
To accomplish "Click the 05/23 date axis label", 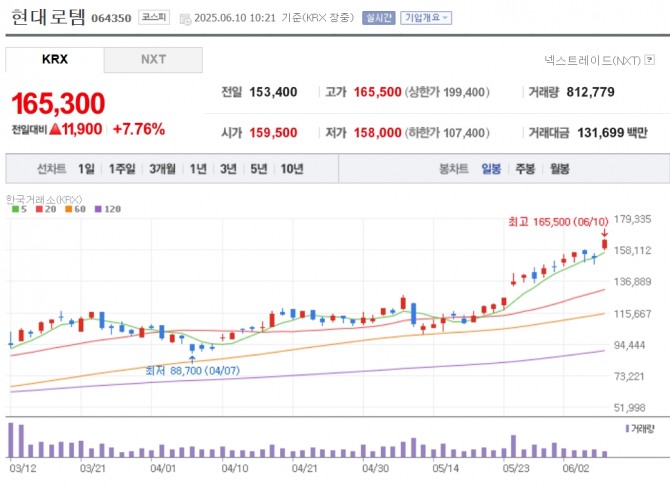I will (516, 468).
